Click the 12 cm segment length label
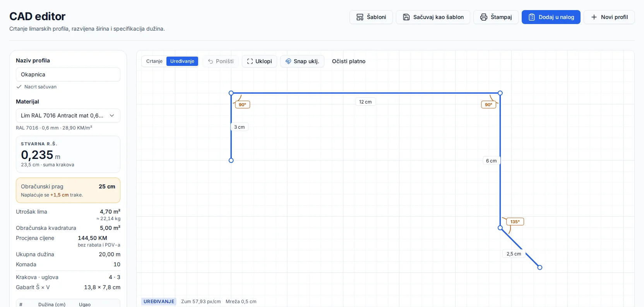Screen dimensions: 644x307 [x=365, y=102]
